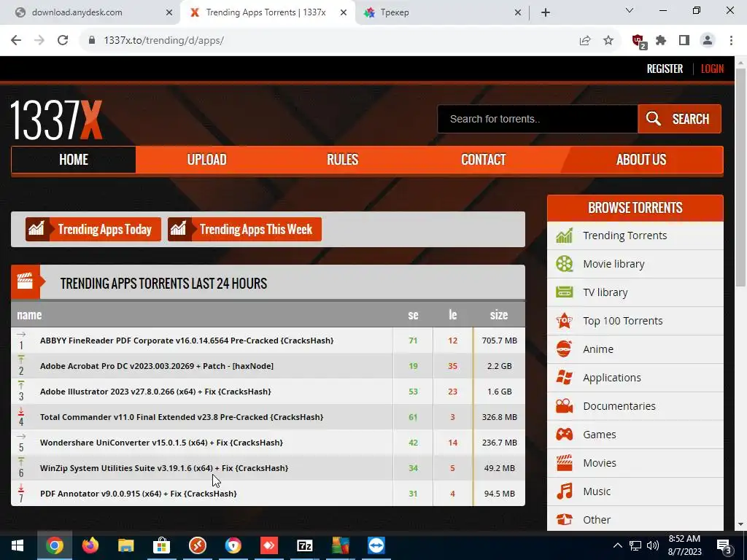Click the page vertical scrollbar thumb
This screenshot has width=747, height=560.
[x=740, y=177]
